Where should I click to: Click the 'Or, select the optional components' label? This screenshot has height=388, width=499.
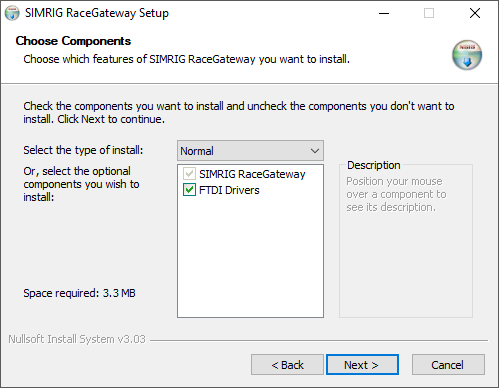click(x=81, y=184)
